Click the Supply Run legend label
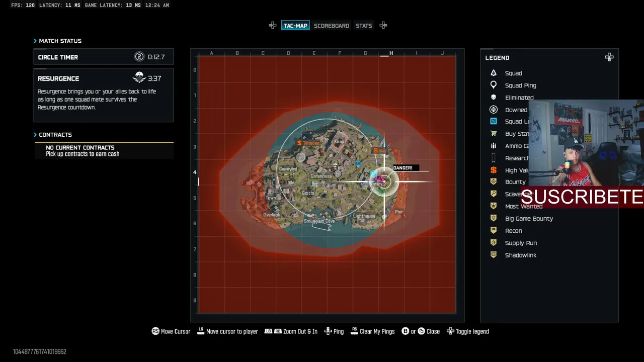Viewport: 644px width, 362px height. 521,243
